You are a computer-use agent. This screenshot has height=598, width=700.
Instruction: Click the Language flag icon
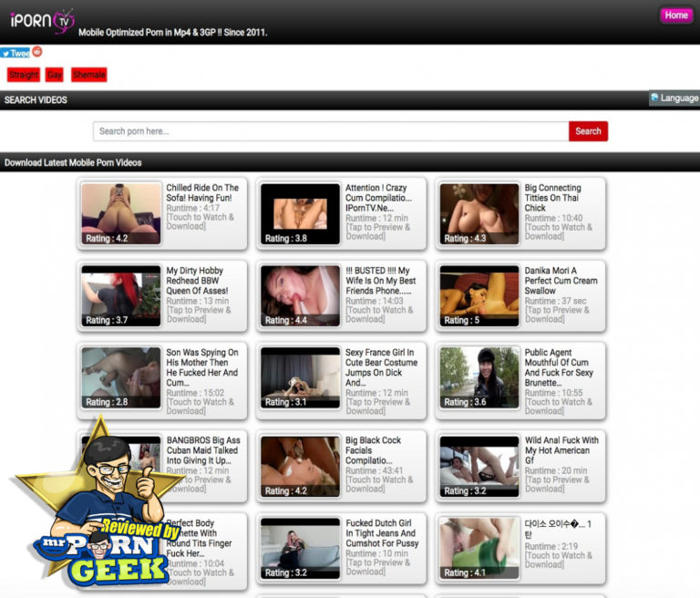click(x=654, y=98)
